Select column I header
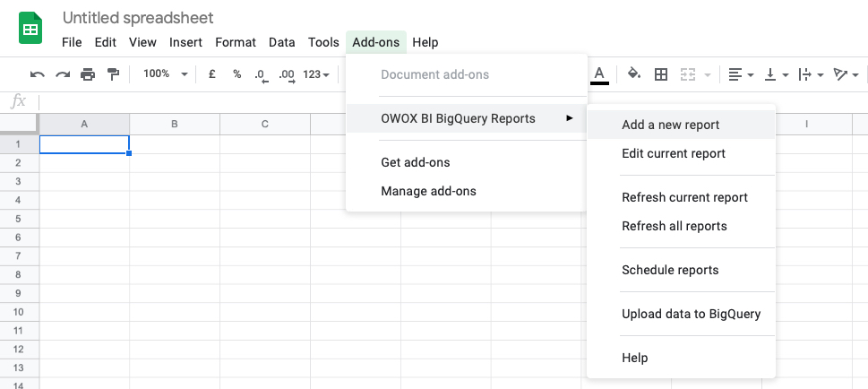Viewport: 868px width, 389px height. click(x=806, y=124)
